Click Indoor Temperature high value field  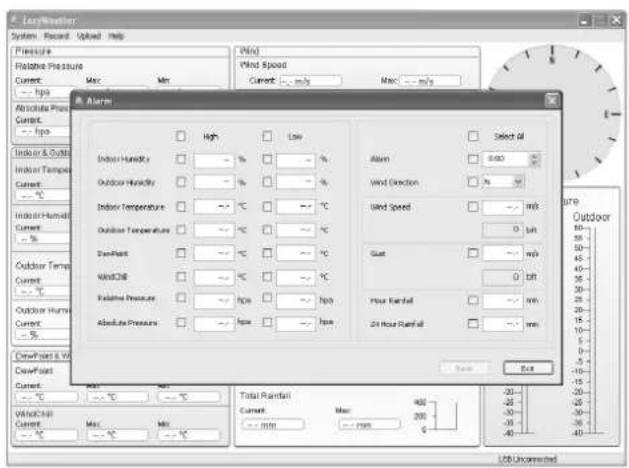pos(214,207)
